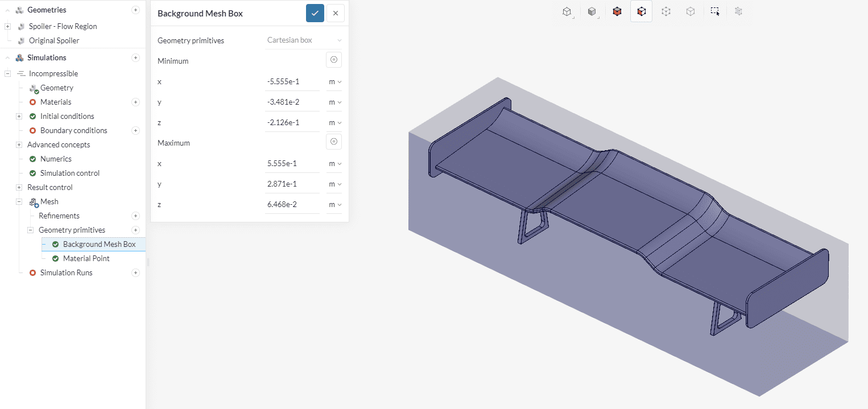868x409 pixels.
Task: Click the box selection tool in viewer toolbar
Action: pyautogui.click(x=715, y=11)
